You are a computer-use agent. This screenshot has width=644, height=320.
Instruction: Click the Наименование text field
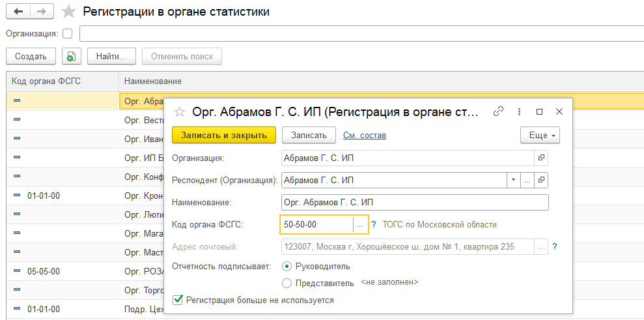click(x=415, y=202)
